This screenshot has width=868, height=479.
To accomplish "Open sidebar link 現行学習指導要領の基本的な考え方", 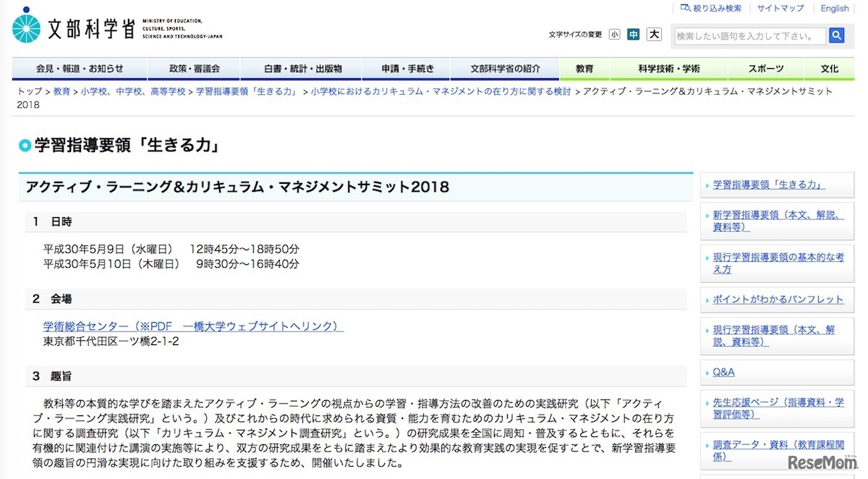I will pos(778,263).
